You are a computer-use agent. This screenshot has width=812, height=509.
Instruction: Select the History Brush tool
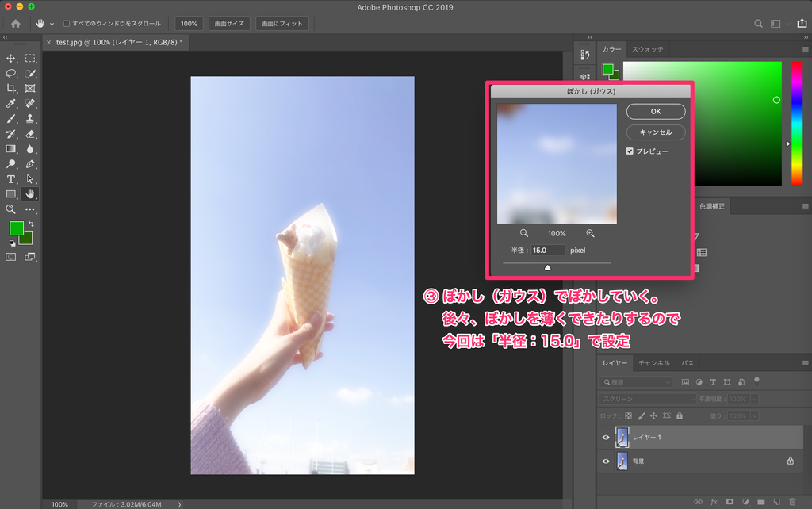coord(10,134)
